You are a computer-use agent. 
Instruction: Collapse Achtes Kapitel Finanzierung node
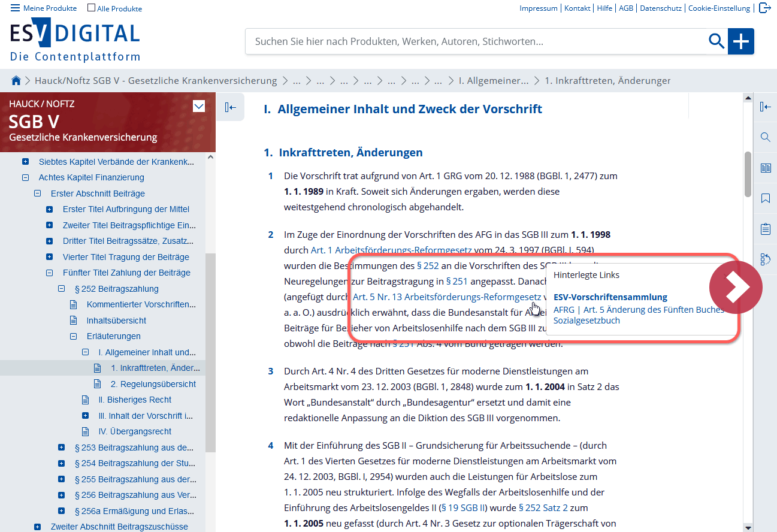coord(25,177)
